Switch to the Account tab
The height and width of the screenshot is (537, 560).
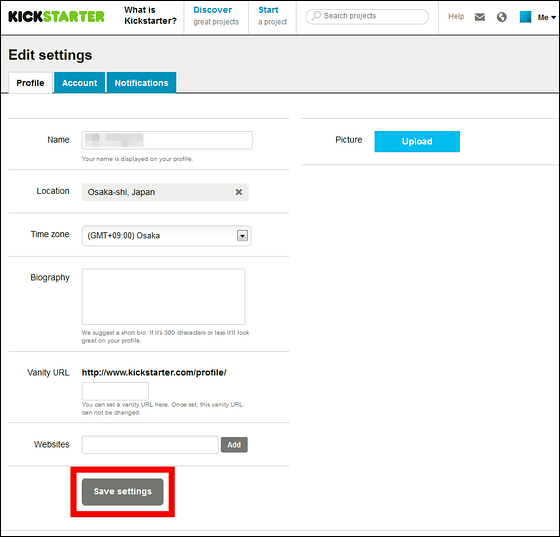click(80, 83)
